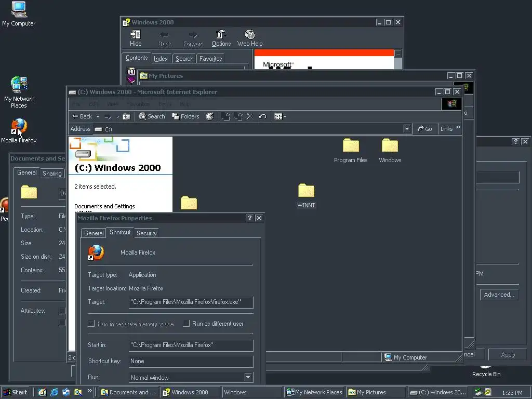532x399 pixels.
Task: Click the Shortcut key field showing None
Action: [x=191, y=362]
